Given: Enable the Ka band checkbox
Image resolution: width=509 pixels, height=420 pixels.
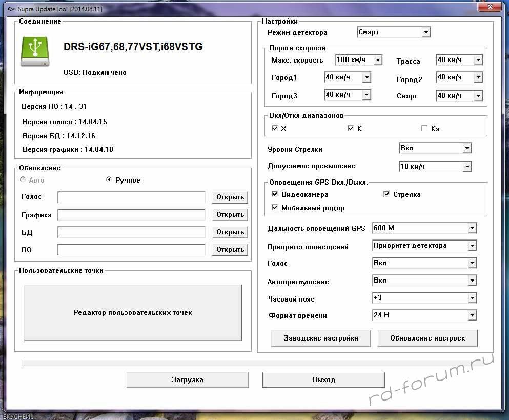Looking at the screenshot, I should click(424, 129).
